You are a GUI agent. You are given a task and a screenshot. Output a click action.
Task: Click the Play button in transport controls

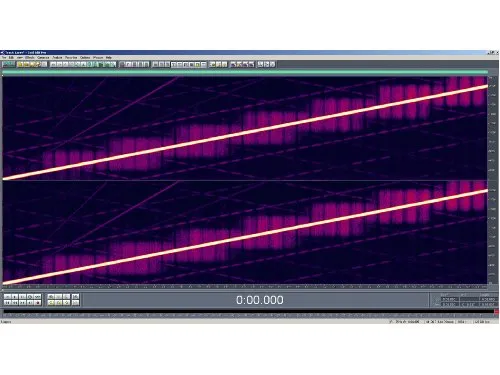point(15,297)
